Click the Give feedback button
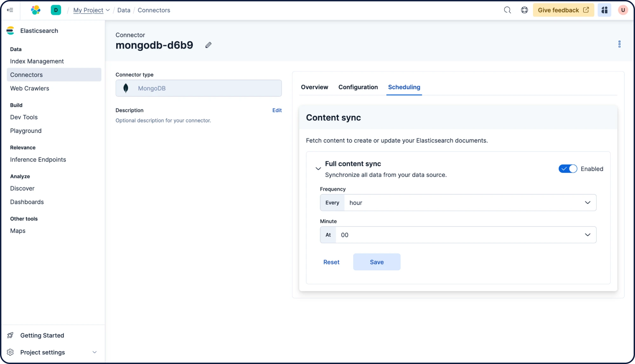The image size is (635, 364). pos(563,10)
